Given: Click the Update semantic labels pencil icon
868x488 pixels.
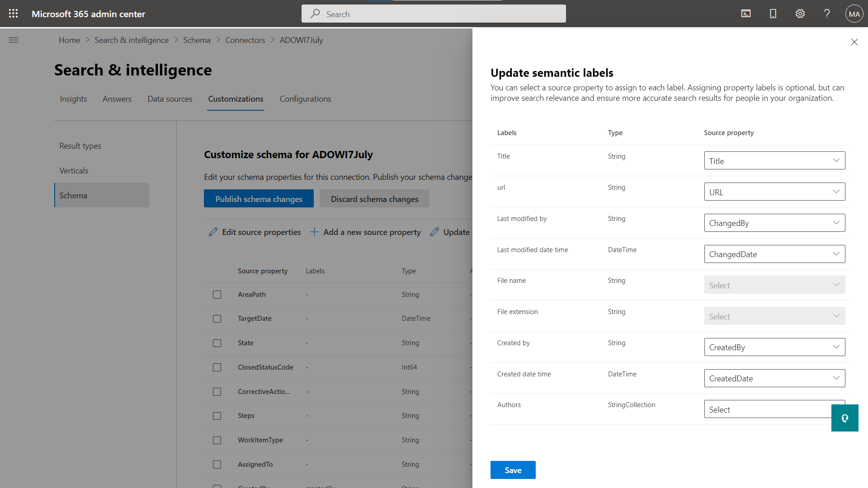Looking at the screenshot, I should pos(434,232).
